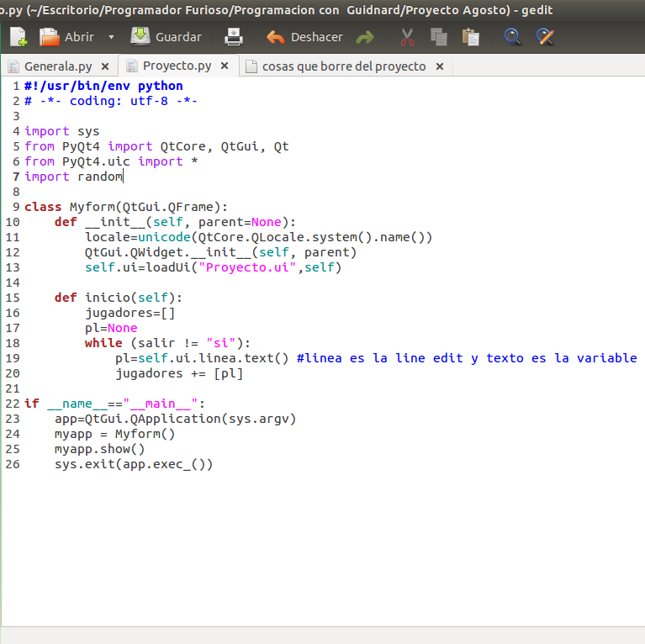
Task: Click the text 'coding: utf-8' on line 2
Action: coord(119,101)
